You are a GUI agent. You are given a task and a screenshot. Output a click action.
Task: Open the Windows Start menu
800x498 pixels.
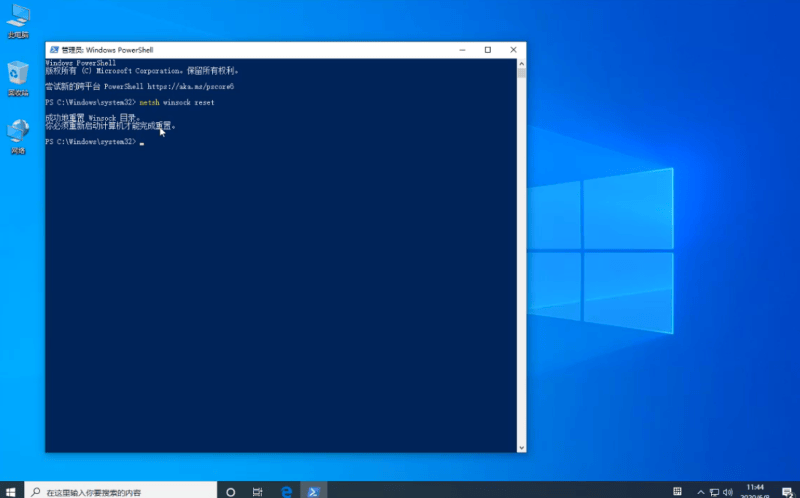coord(10,491)
